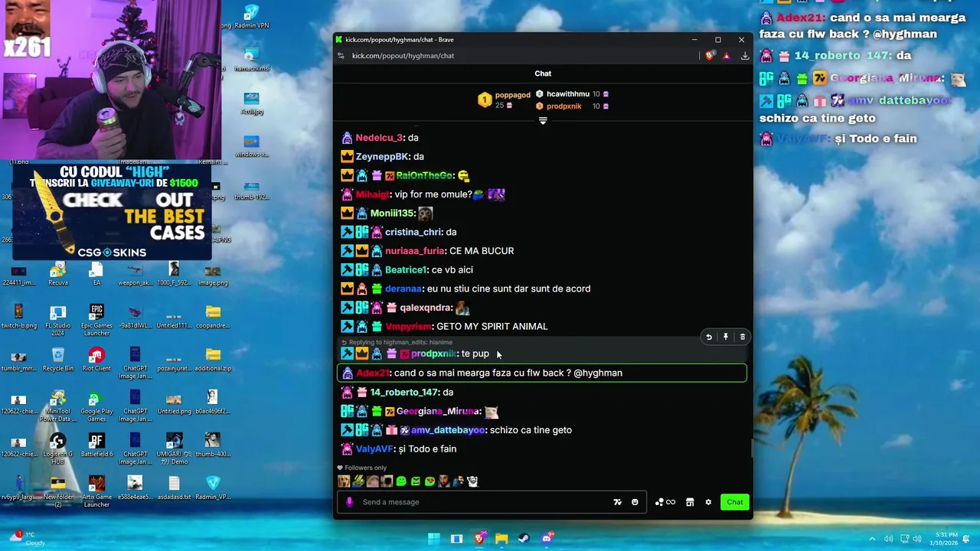
Task: Open Steam from the taskbar
Action: pyautogui.click(x=524, y=539)
